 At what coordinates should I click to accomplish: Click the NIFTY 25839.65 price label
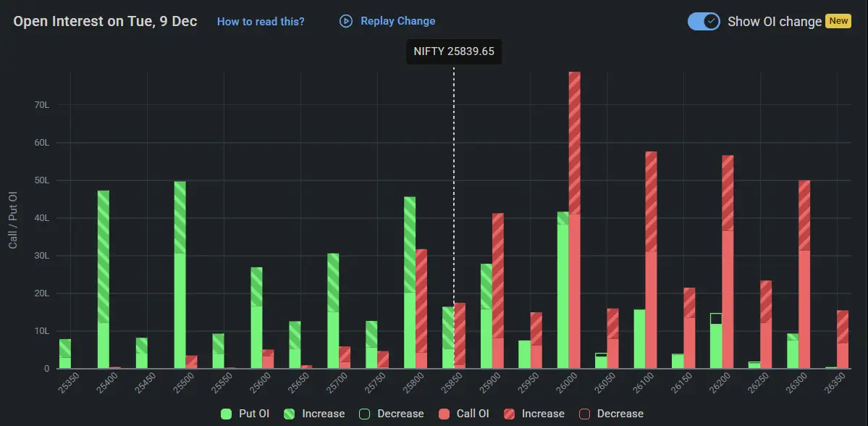[x=454, y=51]
